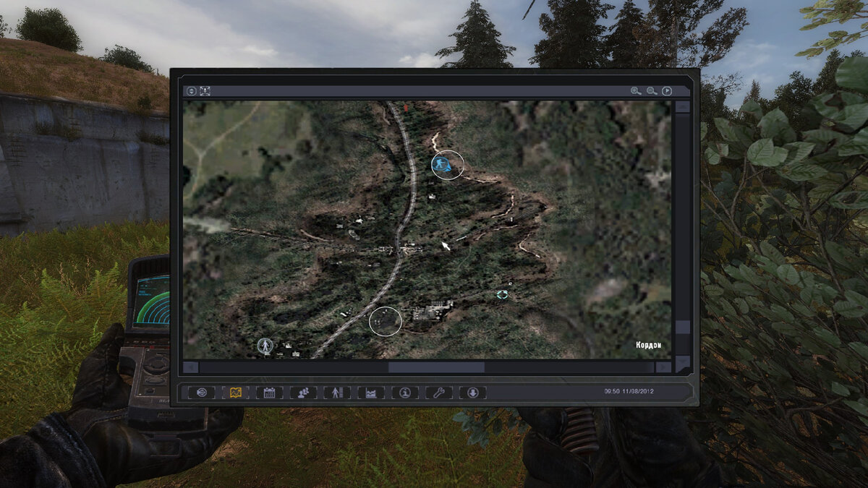Click the vertical scrollbar thumb
868x488 pixels.
click(x=682, y=327)
